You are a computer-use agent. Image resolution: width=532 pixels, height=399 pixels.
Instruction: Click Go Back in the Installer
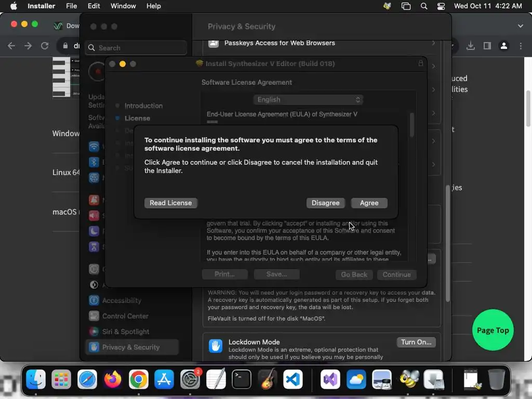click(x=354, y=274)
